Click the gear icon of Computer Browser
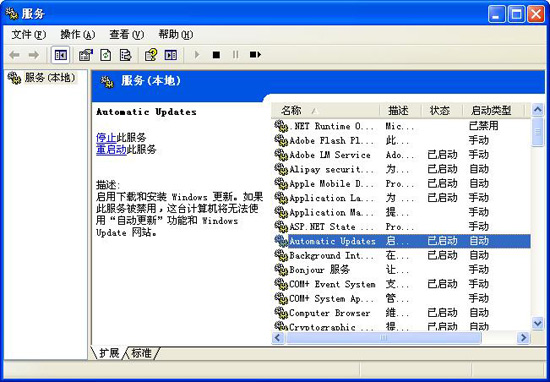 (281, 313)
